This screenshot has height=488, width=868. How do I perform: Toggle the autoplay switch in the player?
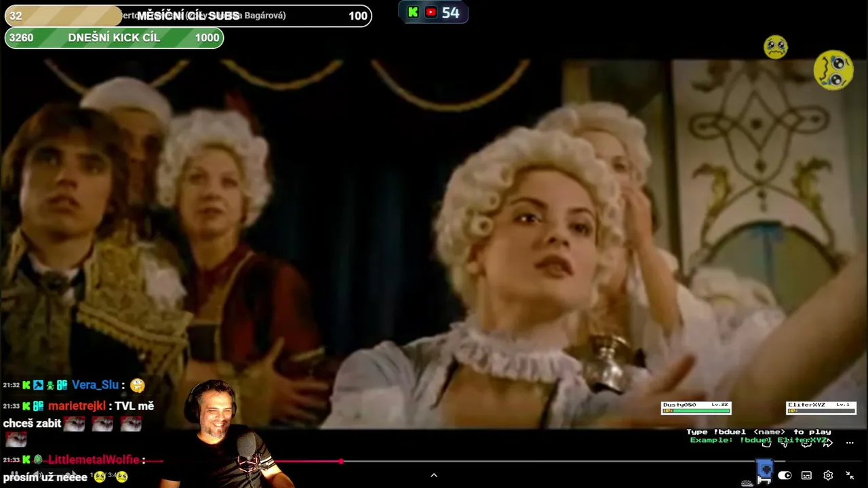(x=785, y=476)
